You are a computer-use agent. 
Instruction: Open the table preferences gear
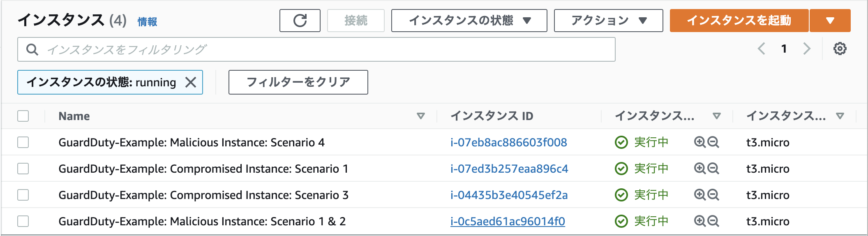840,49
